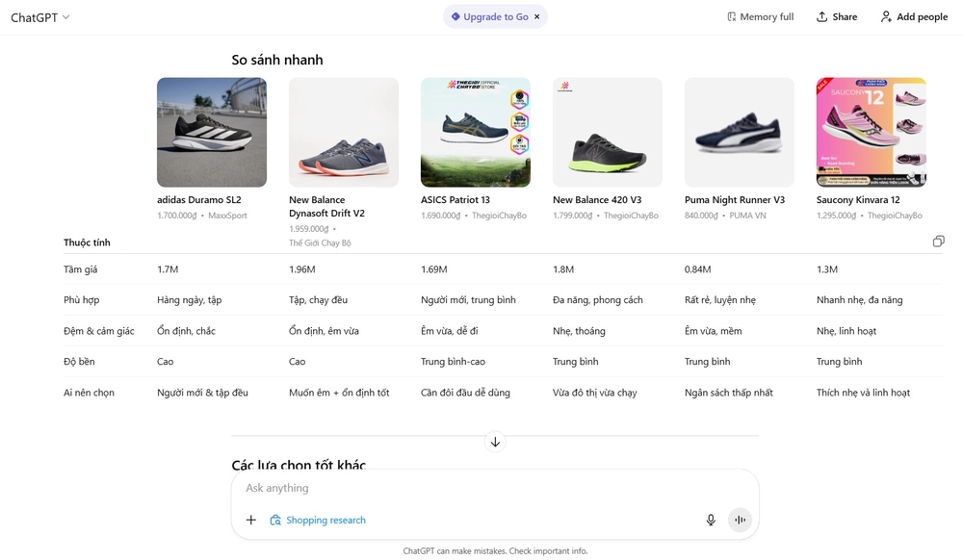The image size is (963, 560).
Task: Click the New Balance 420 V3 title
Action: click(597, 200)
